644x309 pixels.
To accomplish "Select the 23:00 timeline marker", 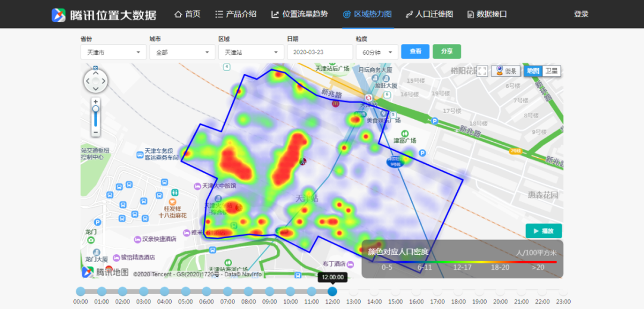I will pyautogui.click(x=563, y=291).
